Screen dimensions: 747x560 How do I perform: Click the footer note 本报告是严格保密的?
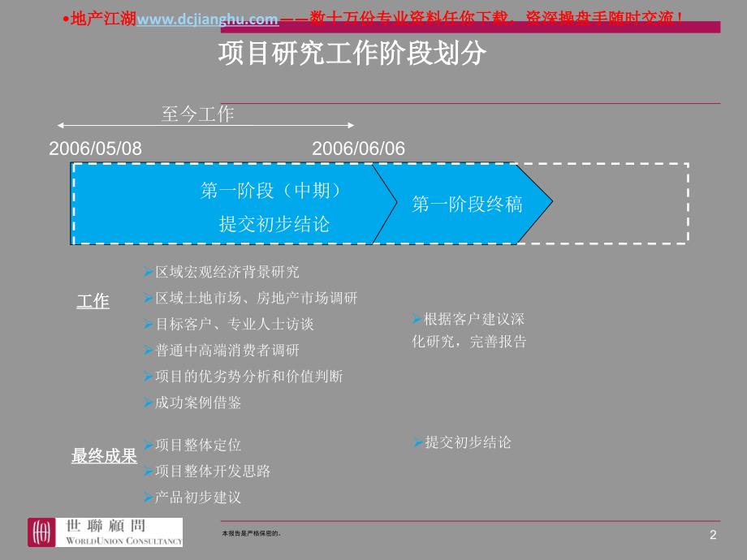[x=252, y=533]
